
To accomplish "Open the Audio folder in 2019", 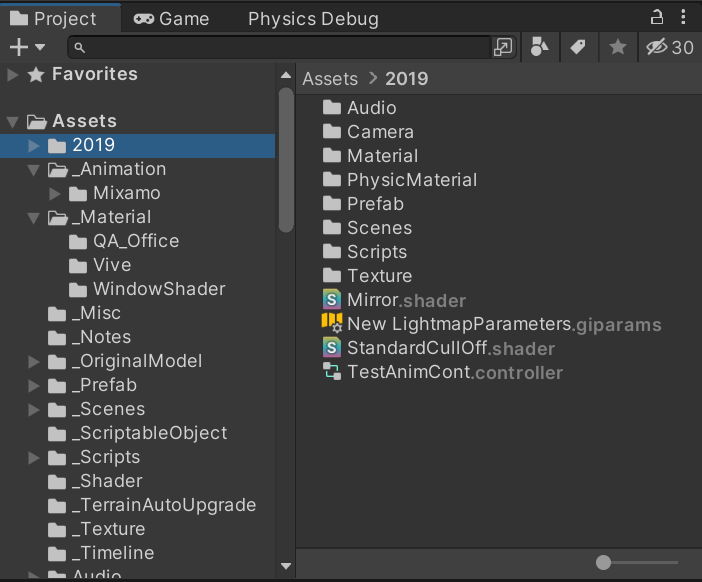I will tap(360, 108).
